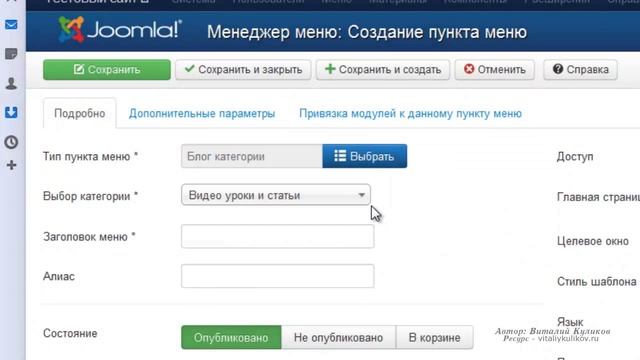Click the Блог категории type field
Viewport: 640px width, 360px height.
pyautogui.click(x=252, y=156)
